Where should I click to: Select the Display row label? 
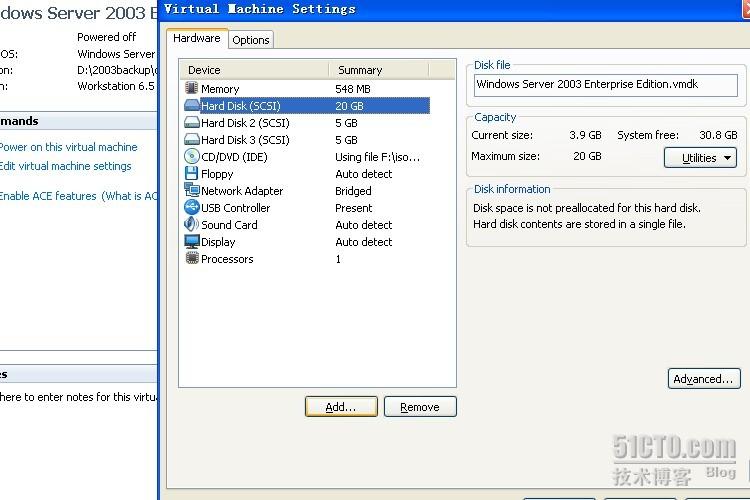[x=218, y=242]
